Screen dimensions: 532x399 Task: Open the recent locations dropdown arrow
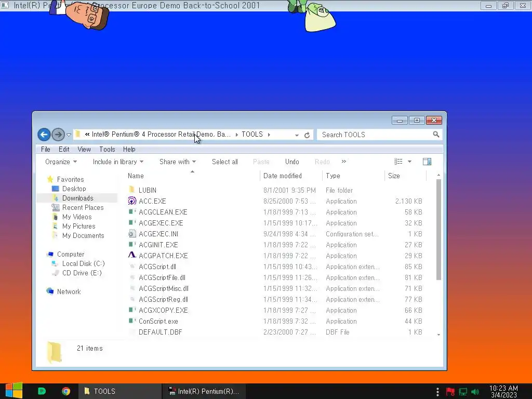tap(69, 135)
